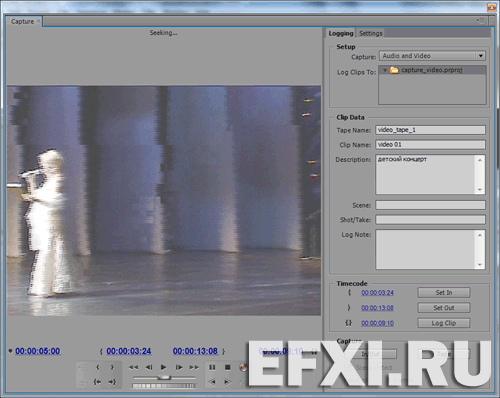This screenshot has width=500, height=398.
Task: Click Timecode out point value 00:00:13:08
Action: click(377, 308)
